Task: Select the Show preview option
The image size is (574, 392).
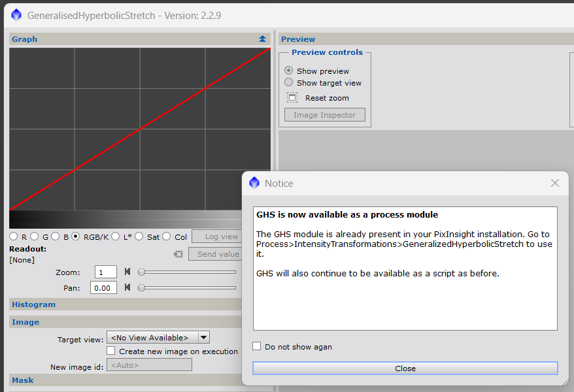Action: pos(289,70)
